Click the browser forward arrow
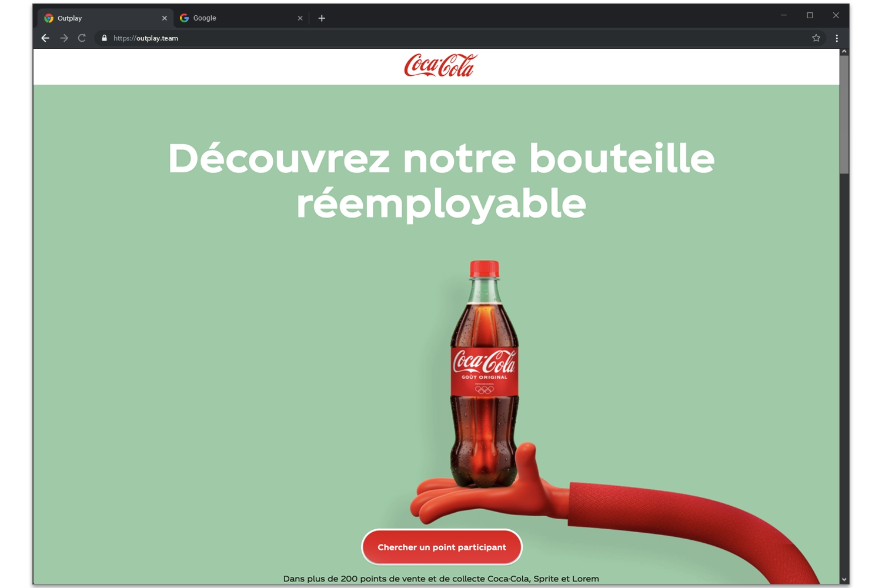 pyautogui.click(x=64, y=38)
